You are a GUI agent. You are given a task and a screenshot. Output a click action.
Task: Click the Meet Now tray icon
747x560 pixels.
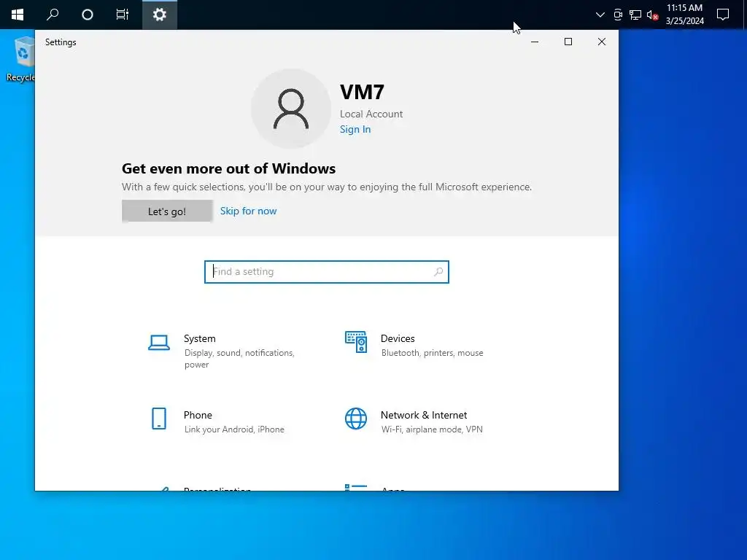click(x=618, y=15)
